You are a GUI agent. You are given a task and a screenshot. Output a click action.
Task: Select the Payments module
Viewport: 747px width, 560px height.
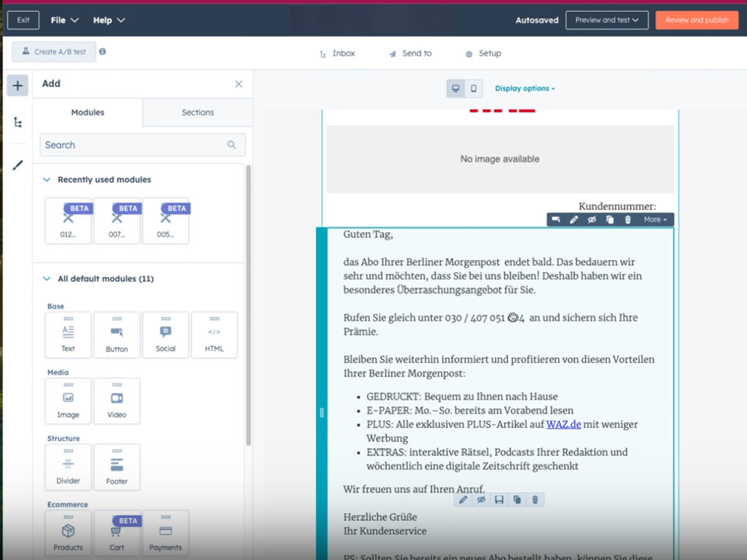[166, 533]
